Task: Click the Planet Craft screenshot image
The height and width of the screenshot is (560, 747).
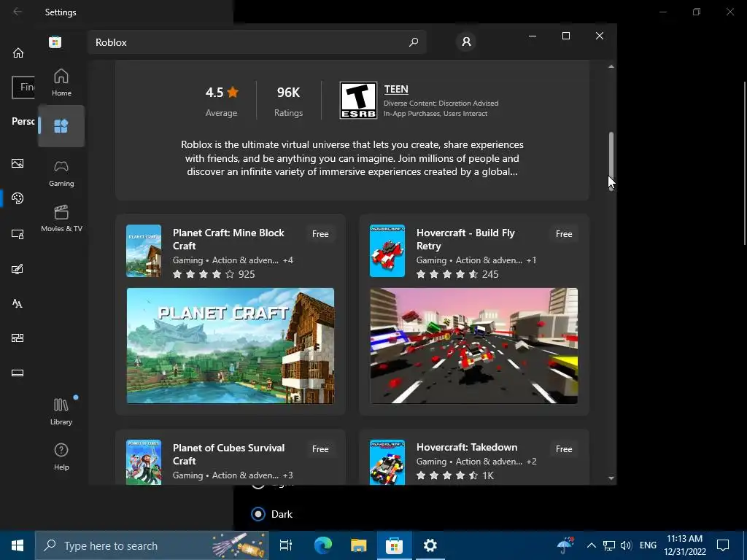Action: (230, 346)
